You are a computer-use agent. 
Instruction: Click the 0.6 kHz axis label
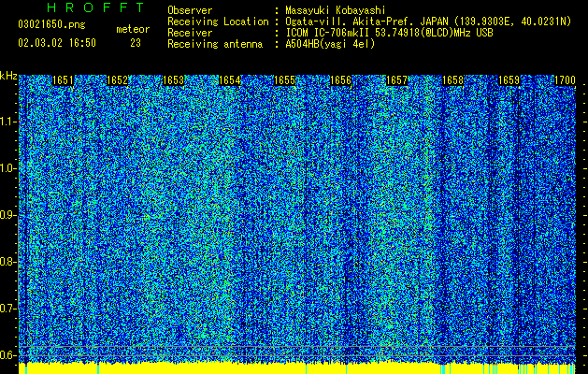(7, 355)
